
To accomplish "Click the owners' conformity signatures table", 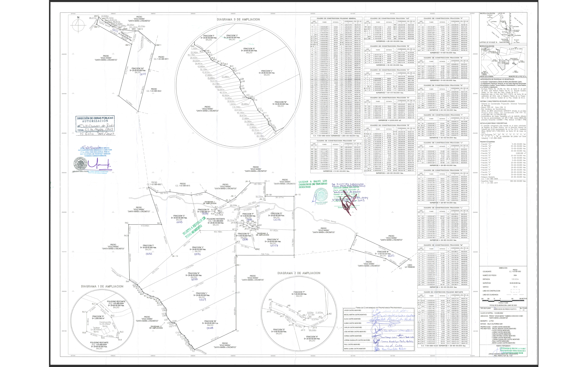I will [379, 330].
